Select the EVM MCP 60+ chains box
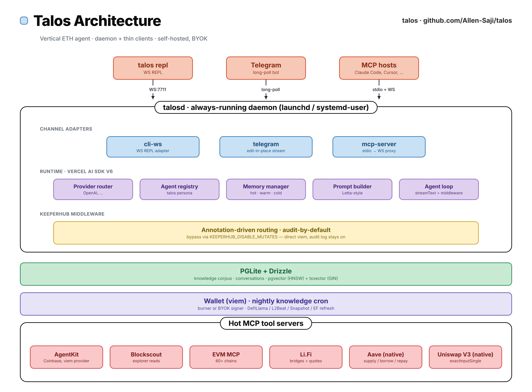This screenshot has height=392, width=532. pyautogui.click(x=226, y=357)
